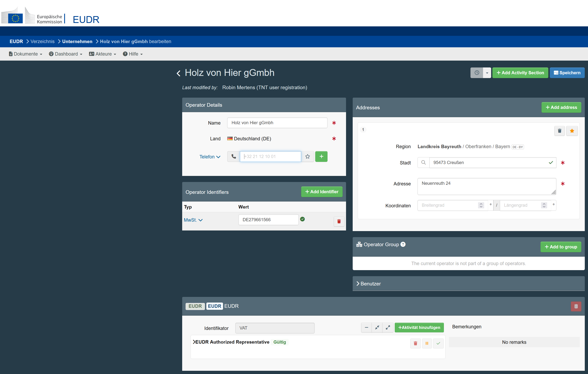Save changes with the Speichern button

pyautogui.click(x=567, y=73)
